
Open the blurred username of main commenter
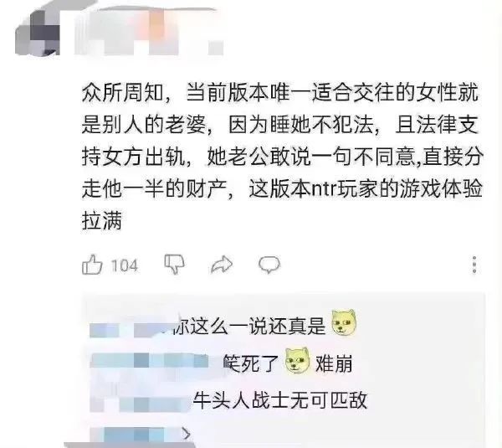click(149, 32)
